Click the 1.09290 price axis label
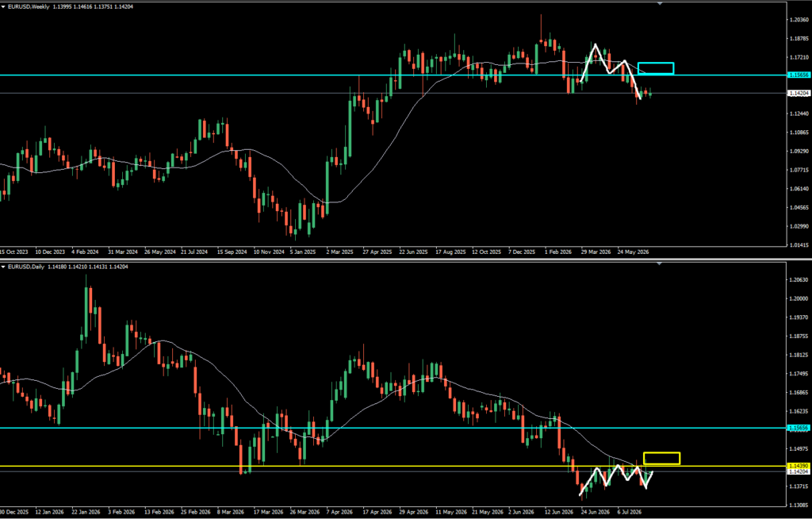The width and height of the screenshot is (812, 519). [x=799, y=151]
